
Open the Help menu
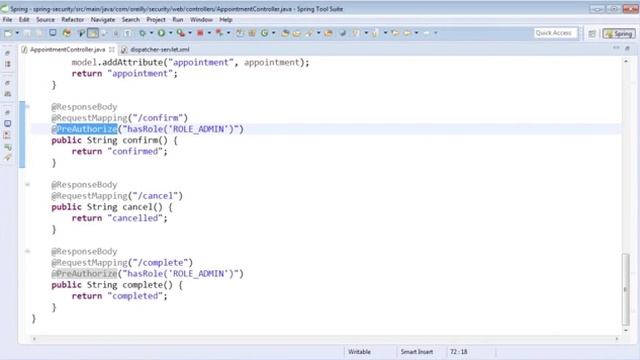[225, 20]
